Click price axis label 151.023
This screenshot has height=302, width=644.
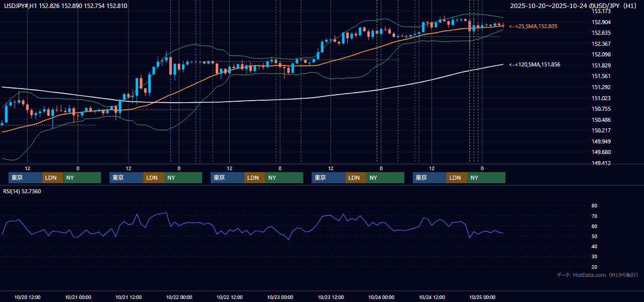(x=601, y=98)
